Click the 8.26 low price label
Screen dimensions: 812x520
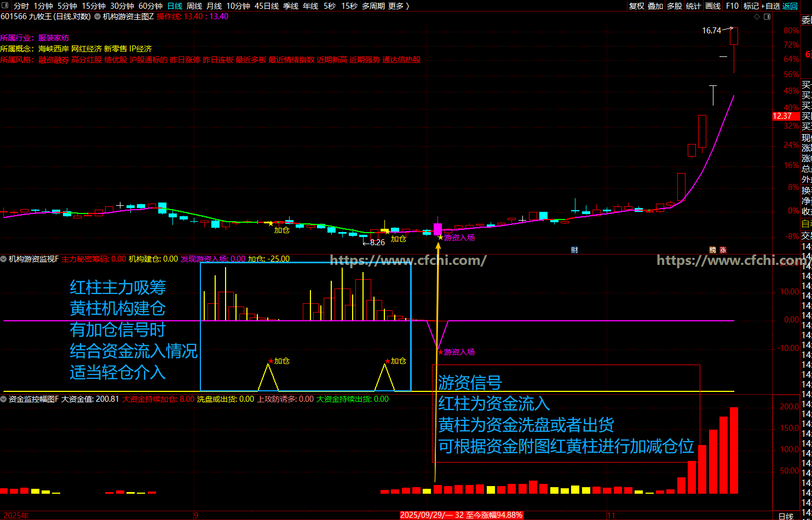click(x=378, y=242)
